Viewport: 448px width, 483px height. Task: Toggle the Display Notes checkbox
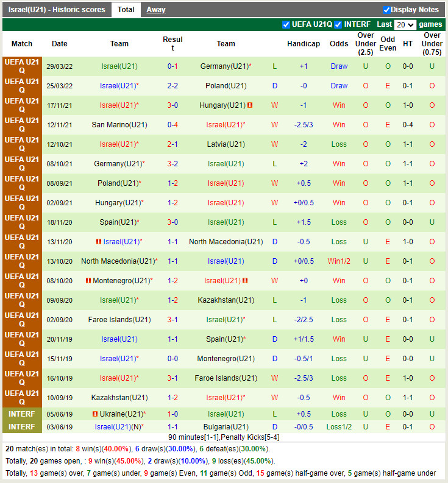pos(386,10)
